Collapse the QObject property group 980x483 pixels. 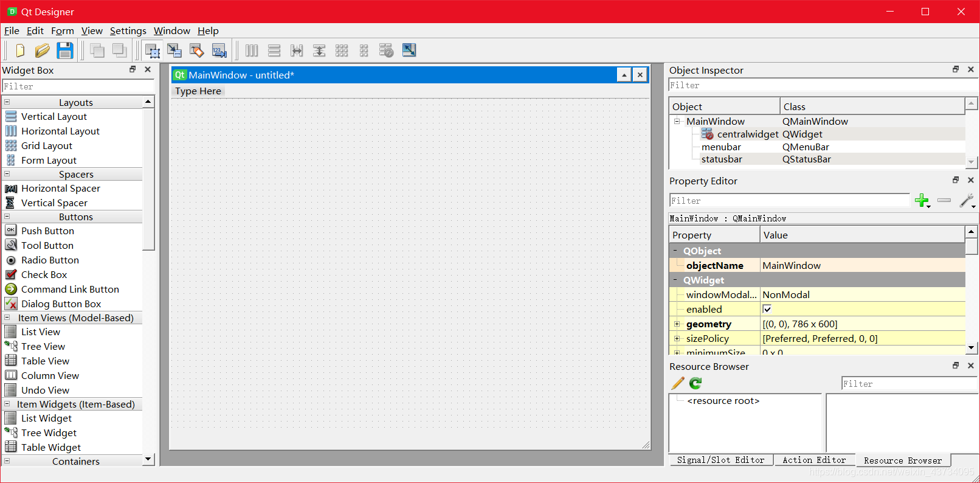[675, 251]
